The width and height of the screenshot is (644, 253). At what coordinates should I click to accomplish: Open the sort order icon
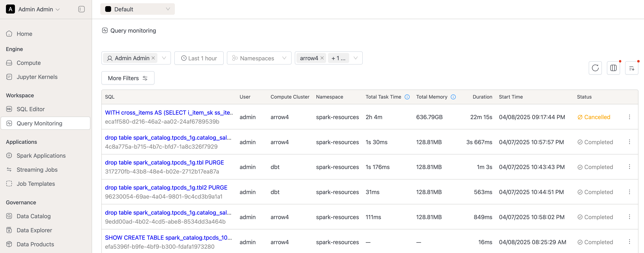pos(632,68)
